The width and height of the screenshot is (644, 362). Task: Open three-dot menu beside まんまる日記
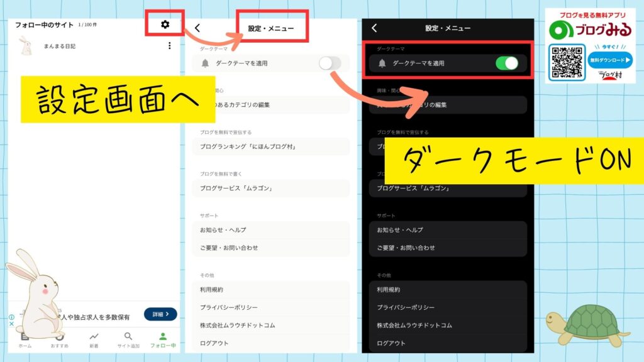pos(169,46)
